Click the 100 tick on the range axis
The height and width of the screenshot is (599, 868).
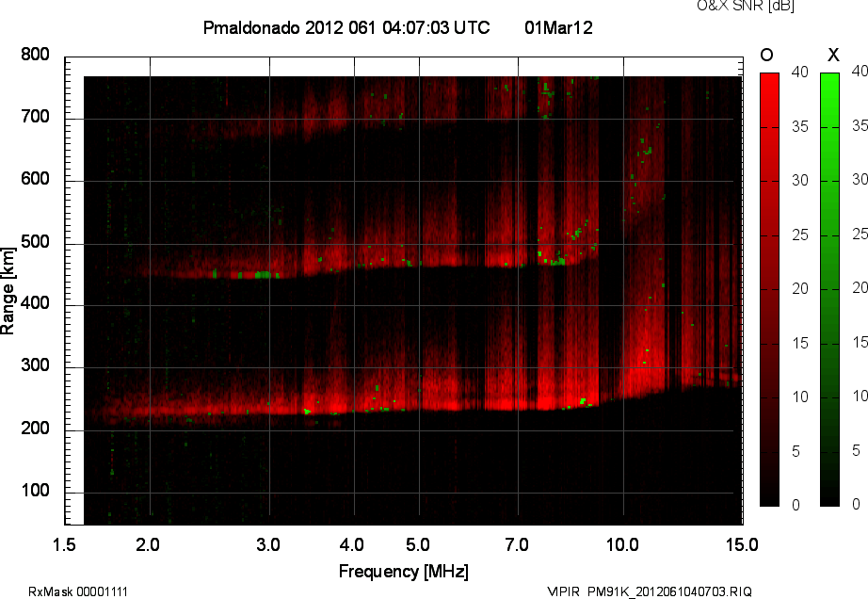coord(35,492)
